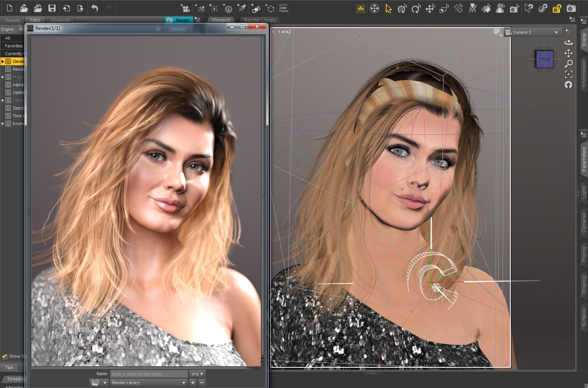Open the Render Library save location dropdown
The height and width of the screenshot is (388, 588).
149,383
